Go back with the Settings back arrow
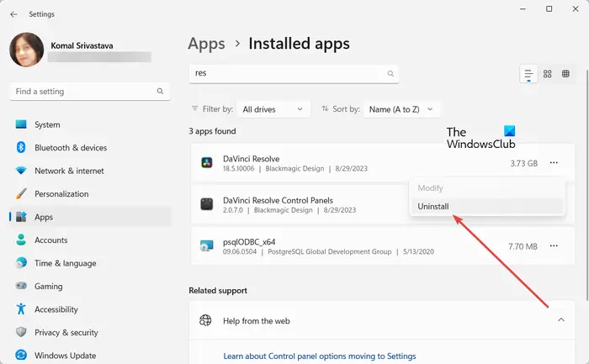This screenshot has width=589, height=364. coord(14,14)
